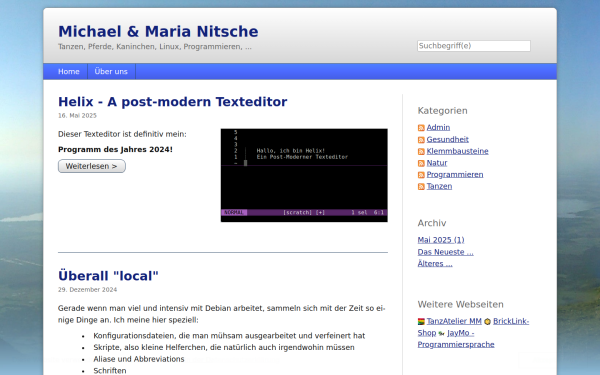Image resolution: width=600 pixels, height=375 pixels.
Task: Click the list item Schriften
Action: [109, 370]
